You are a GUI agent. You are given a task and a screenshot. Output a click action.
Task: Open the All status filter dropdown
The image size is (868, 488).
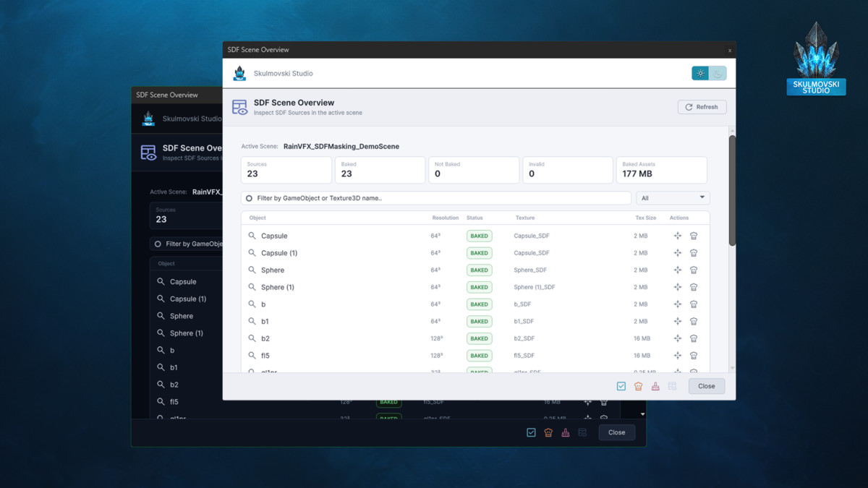673,197
